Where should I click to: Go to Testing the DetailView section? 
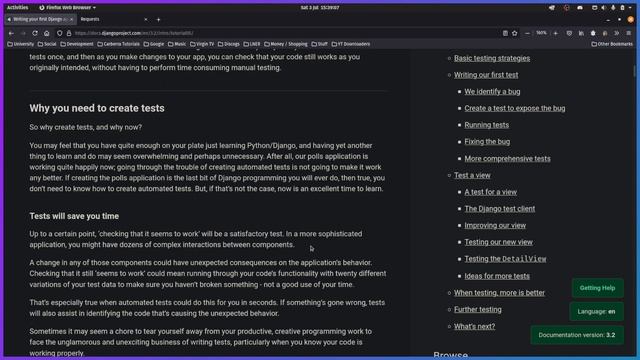tap(505, 259)
